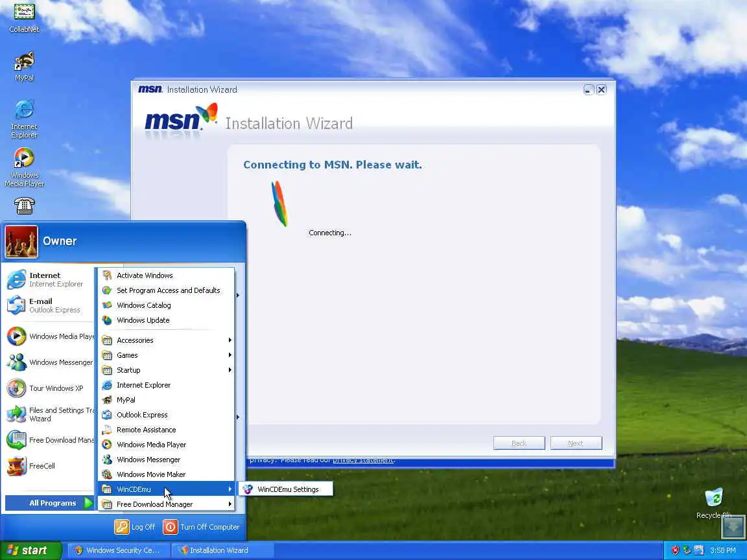Open WinCDEmu Settings
747x560 pixels.
(285, 489)
